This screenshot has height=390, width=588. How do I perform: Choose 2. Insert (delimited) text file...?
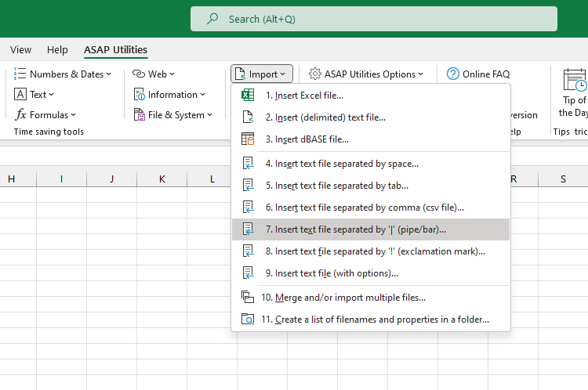tap(371, 117)
